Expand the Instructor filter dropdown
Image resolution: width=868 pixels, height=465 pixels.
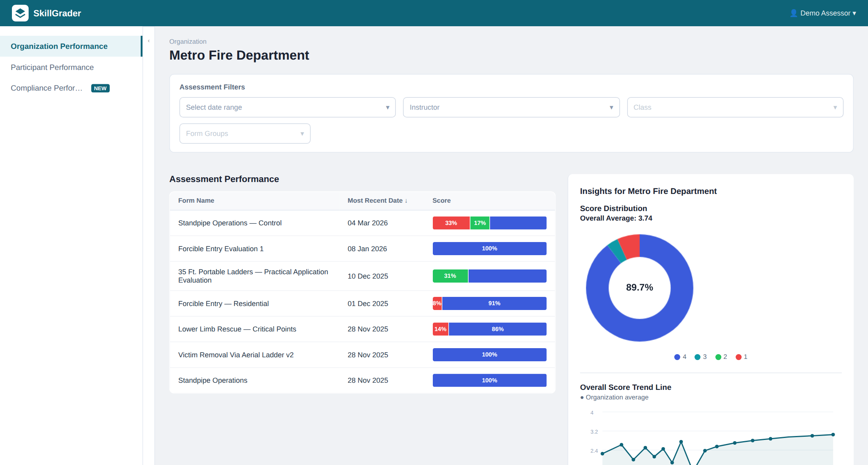[x=511, y=107]
